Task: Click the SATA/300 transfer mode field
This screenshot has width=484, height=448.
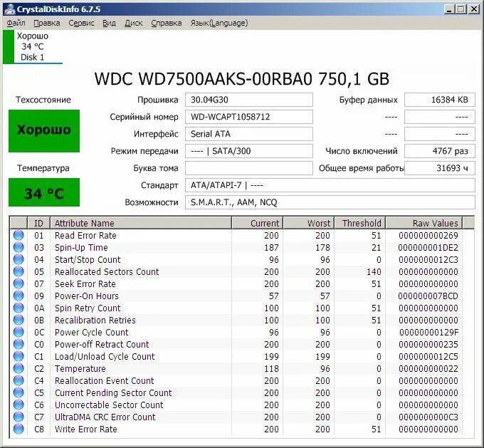Action: click(x=249, y=151)
